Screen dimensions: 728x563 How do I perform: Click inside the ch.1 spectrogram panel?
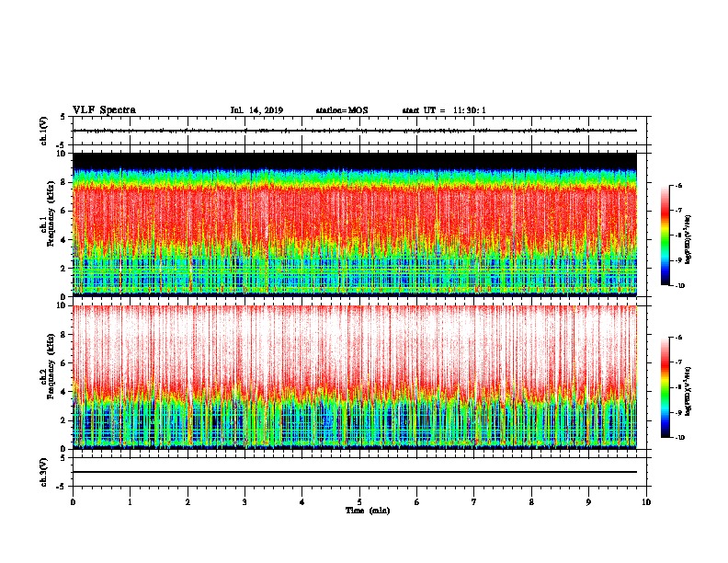355,224
